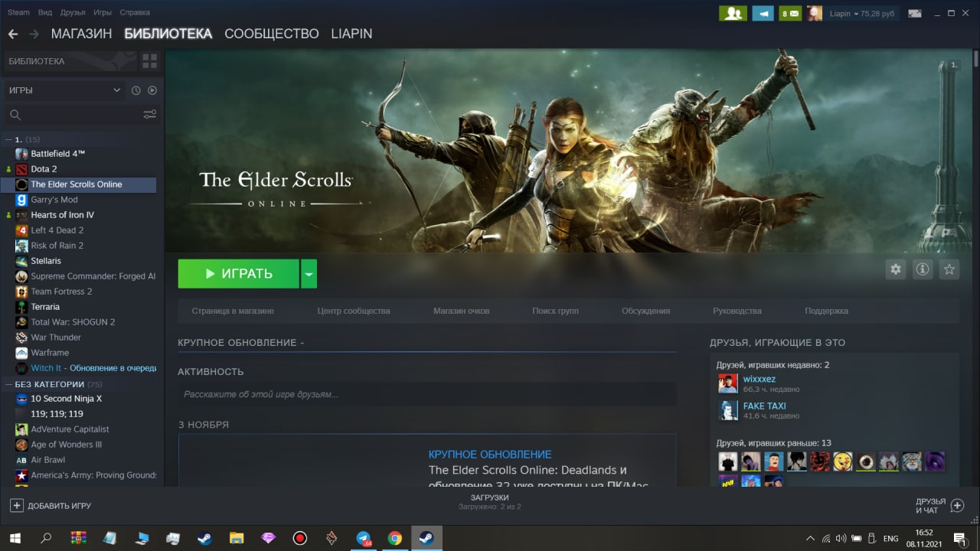The width and height of the screenshot is (980, 551).
Task: Toggle ready-to-play filter icon
Action: [x=152, y=90]
